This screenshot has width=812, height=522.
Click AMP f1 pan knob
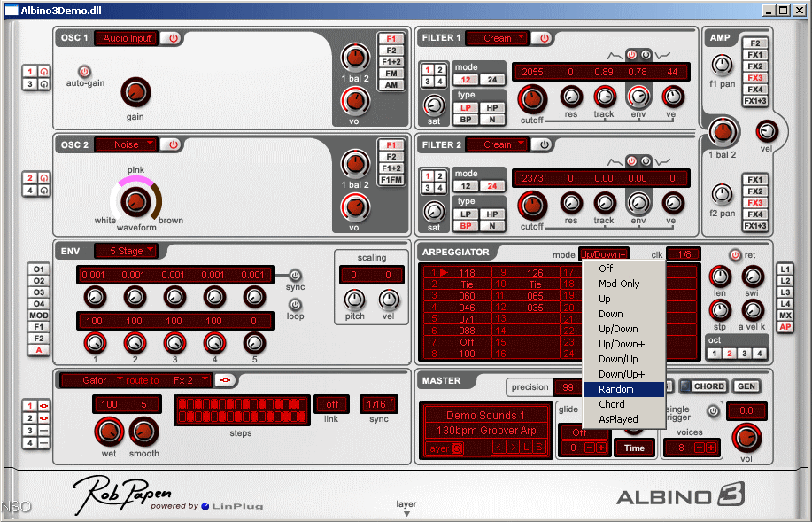722,66
